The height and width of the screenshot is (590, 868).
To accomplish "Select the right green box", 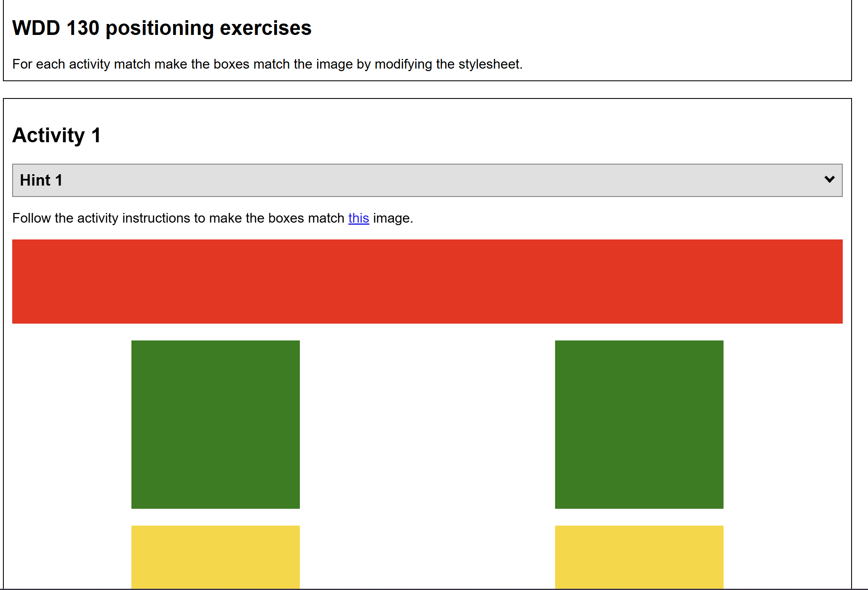I will (639, 424).
